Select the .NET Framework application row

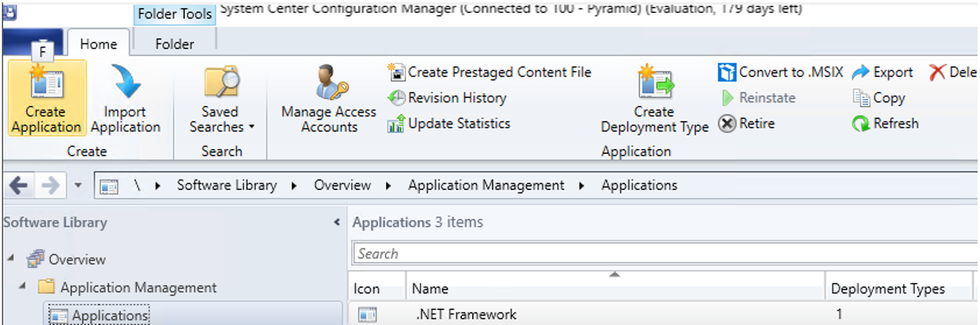[x=663, y=314]
